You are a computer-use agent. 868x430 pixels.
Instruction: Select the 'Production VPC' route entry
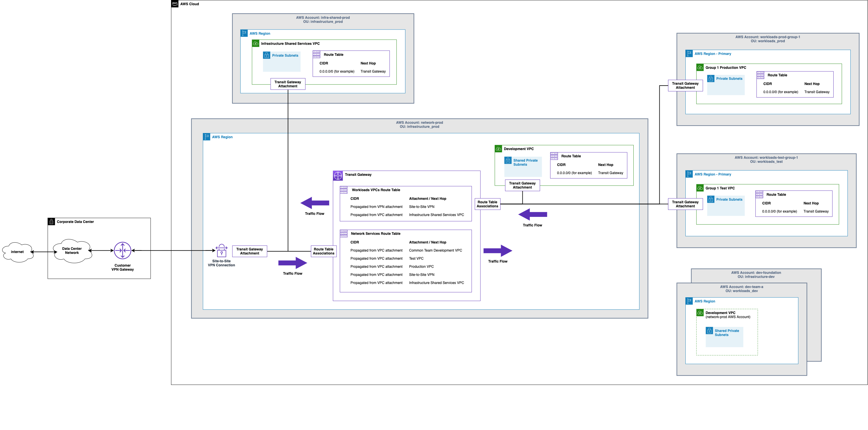421,266
